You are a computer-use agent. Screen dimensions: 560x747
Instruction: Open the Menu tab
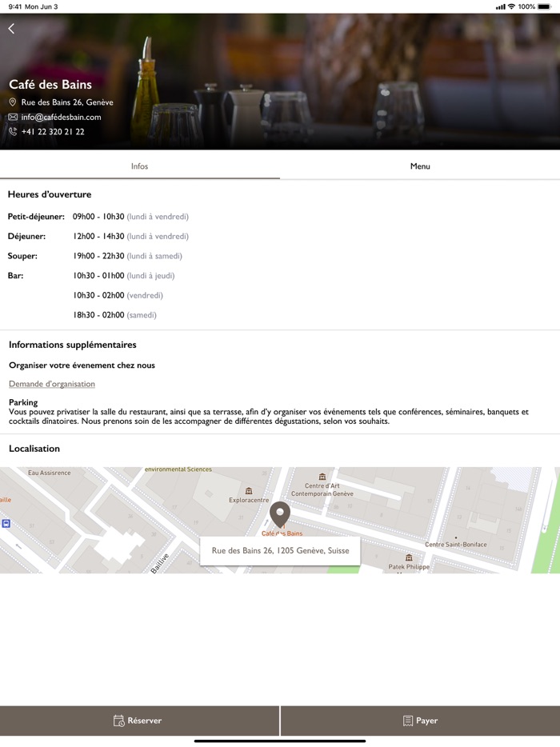pyautogui.click(x=420, y=166)
